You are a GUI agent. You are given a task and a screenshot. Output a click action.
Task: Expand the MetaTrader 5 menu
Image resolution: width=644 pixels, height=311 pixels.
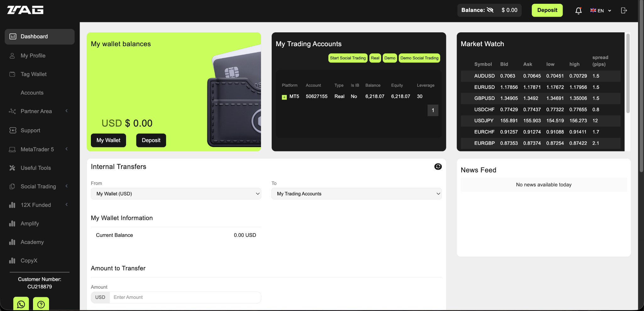(x=37, y=149)
